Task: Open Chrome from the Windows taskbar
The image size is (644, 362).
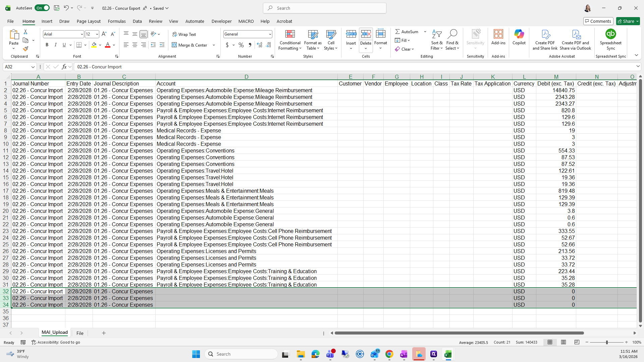Action: 389,354
